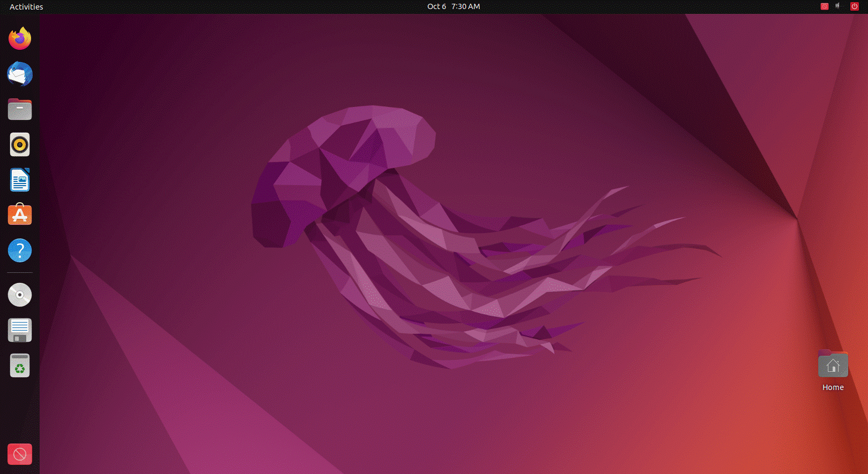Open the floppy drive icon in the dock
This screenshot has height=474, width=868.
pos(20,330)
